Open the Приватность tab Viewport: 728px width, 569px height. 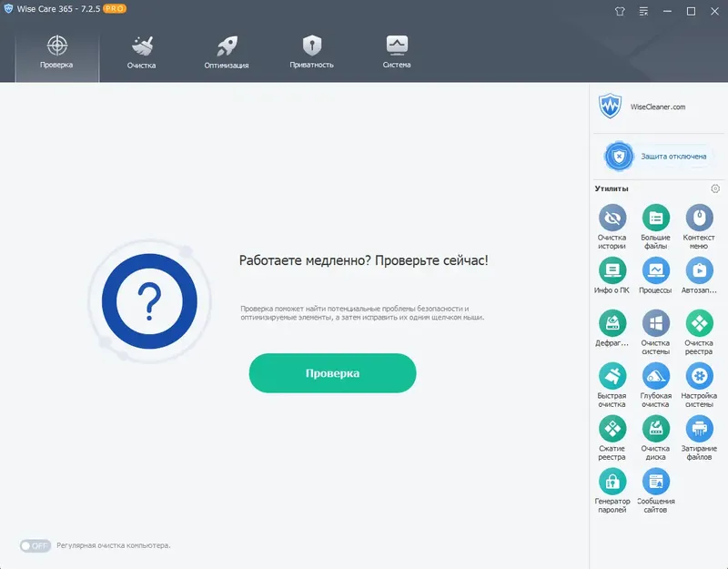(310, 52)
